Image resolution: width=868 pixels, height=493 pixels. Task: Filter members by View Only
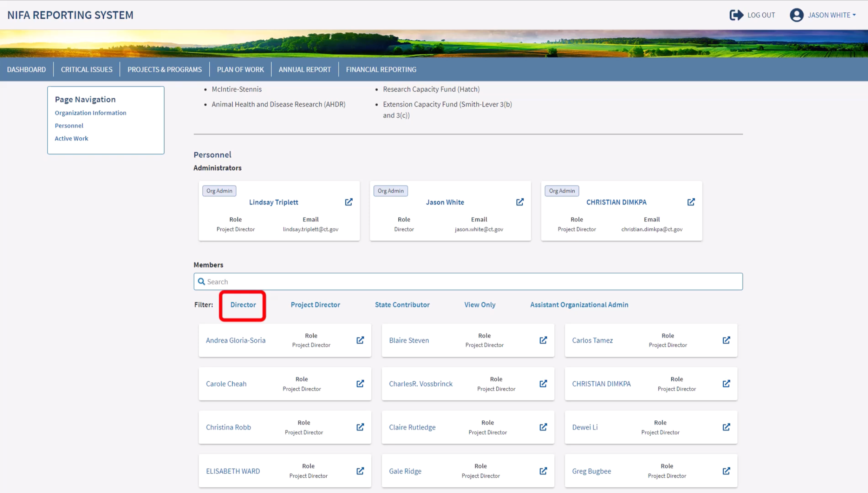pos(479,305)
